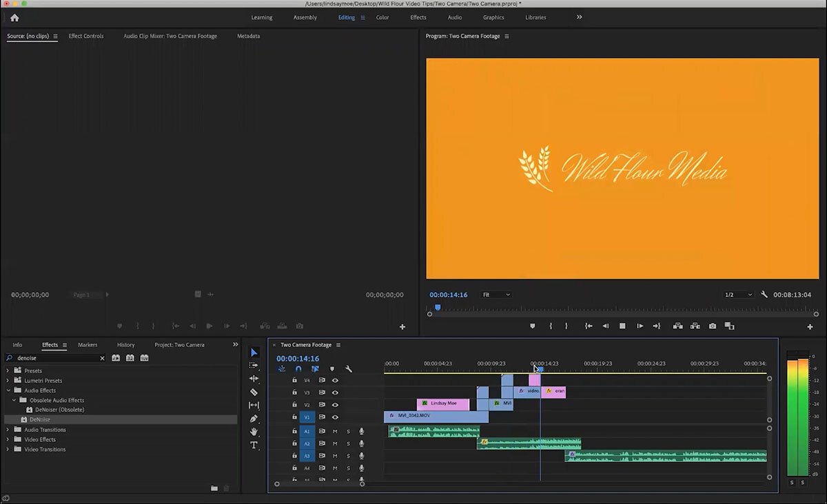Switch to the Color workspace

(x=382, y=17)
